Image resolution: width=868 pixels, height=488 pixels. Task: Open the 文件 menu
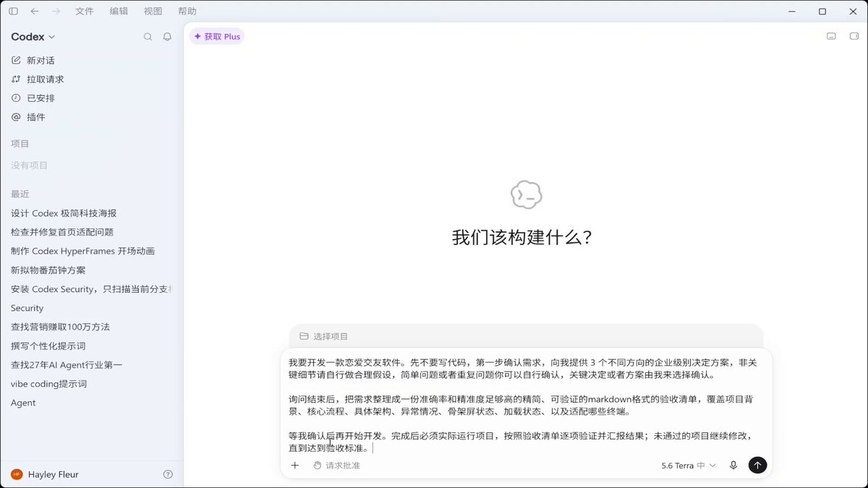coord(85,12)
